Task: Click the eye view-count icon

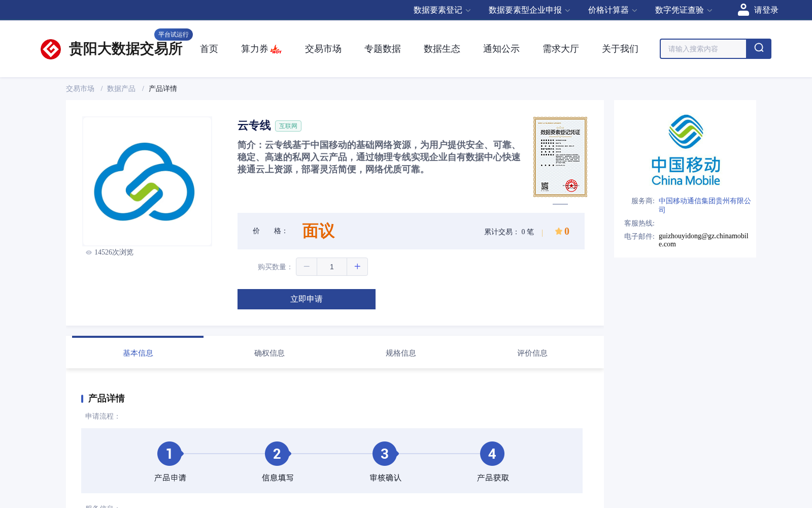Action: 89,252
